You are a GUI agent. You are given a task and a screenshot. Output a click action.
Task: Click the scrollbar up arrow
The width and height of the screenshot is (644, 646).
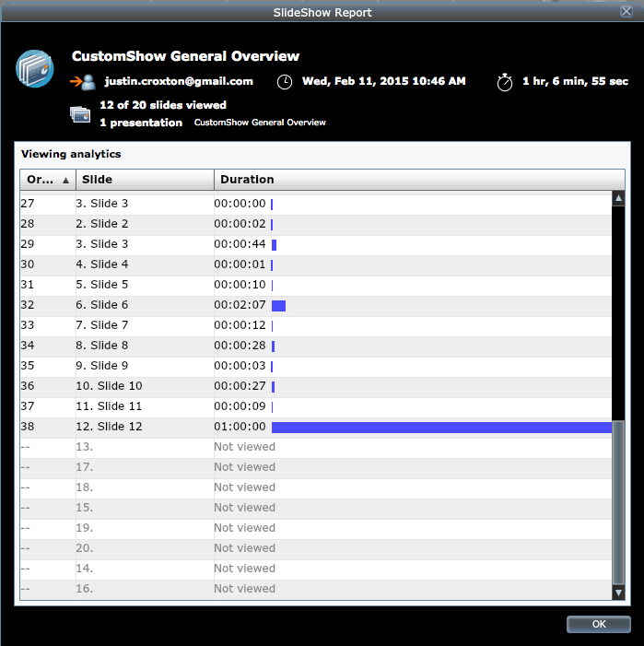(x=618, y=198)
